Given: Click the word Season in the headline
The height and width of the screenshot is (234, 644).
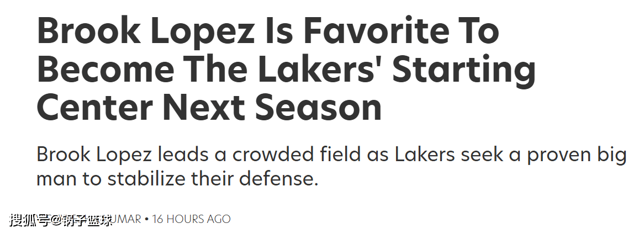Looking at the screenshot, I should click(318, 108).
